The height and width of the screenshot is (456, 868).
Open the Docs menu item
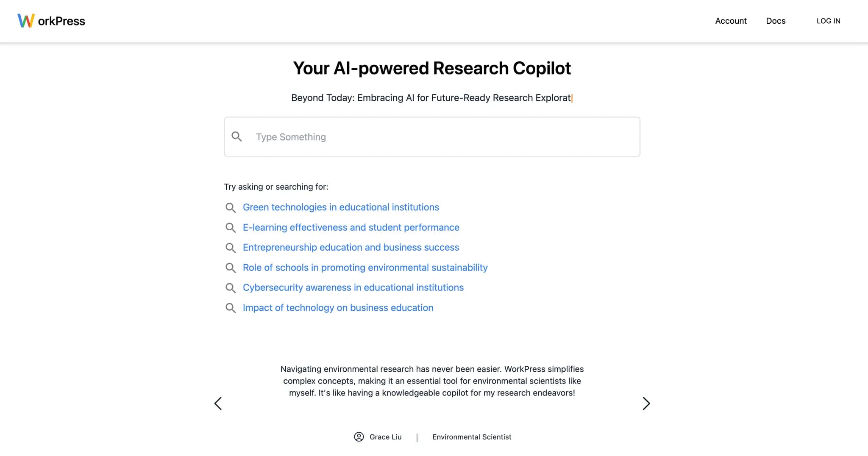pos(776,21)
